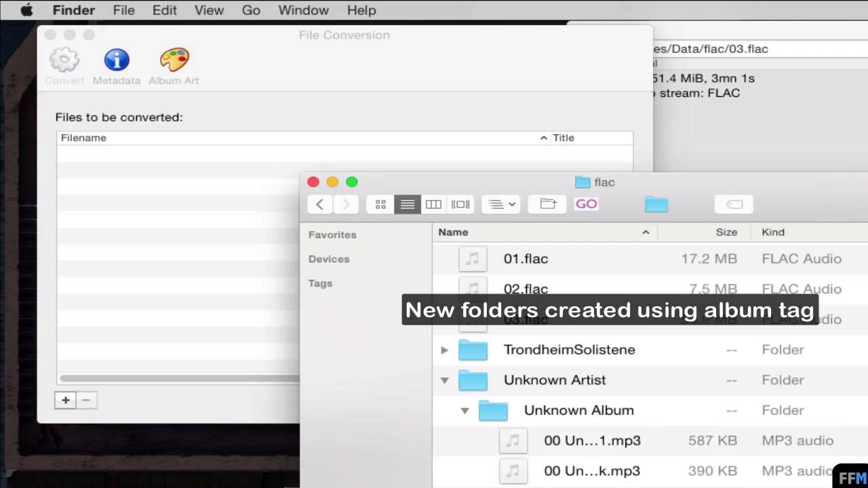Select the Unknown Artist folder icon
868x488 pixels.
click(x=473, y=380)
